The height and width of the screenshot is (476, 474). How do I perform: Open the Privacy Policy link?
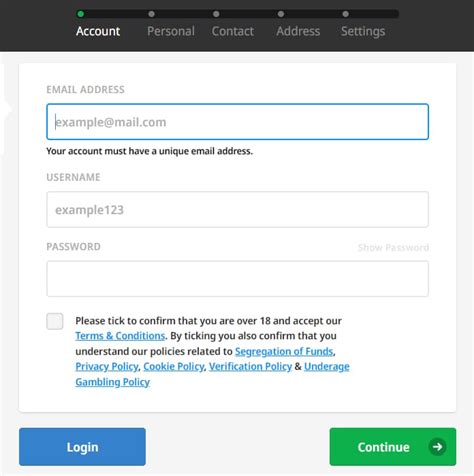[107, 366]
